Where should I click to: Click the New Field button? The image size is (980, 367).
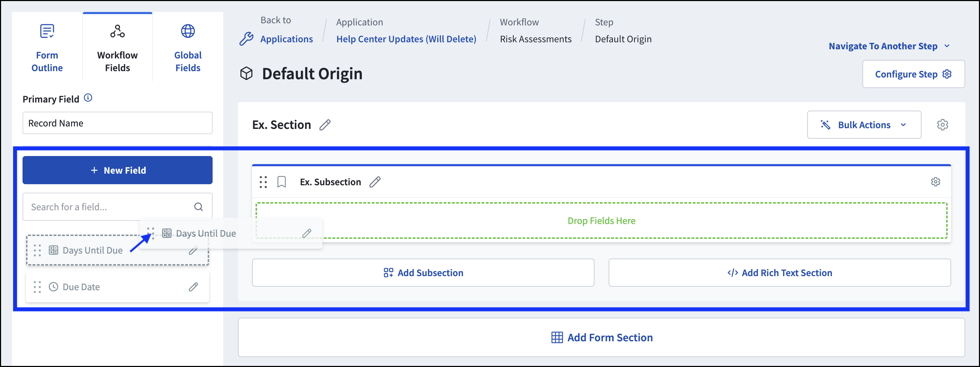click(118, 170)
